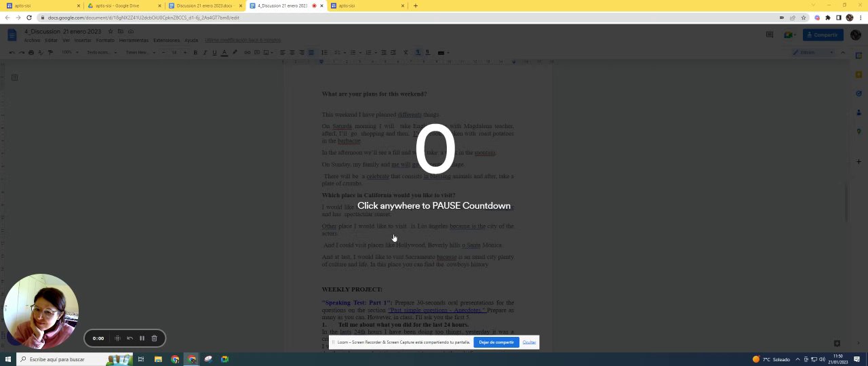Star the document 4_Discussion
868x366 pixels.
click(x=111, y=31)
